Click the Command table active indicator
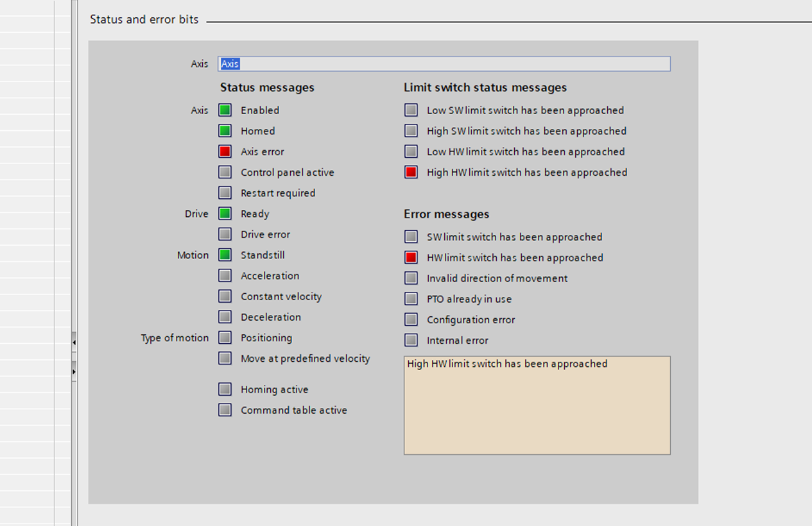Viewport: 812px width, 526px height. pyautogui.click(x=225, y=410)
